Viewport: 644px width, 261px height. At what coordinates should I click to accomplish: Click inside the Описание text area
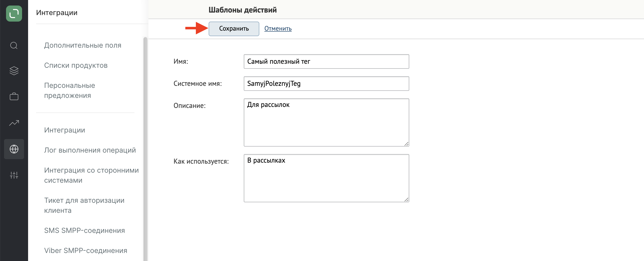pos(326,122)
